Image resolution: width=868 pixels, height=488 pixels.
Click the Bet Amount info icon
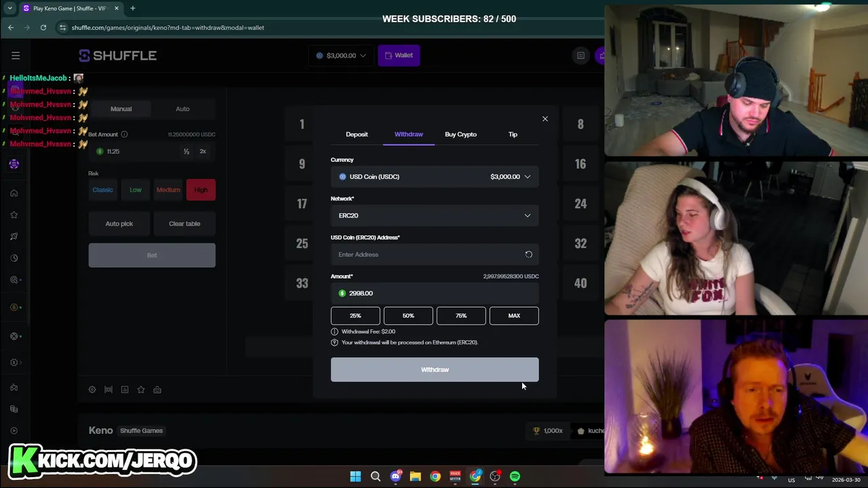click(x=124, y=134)
